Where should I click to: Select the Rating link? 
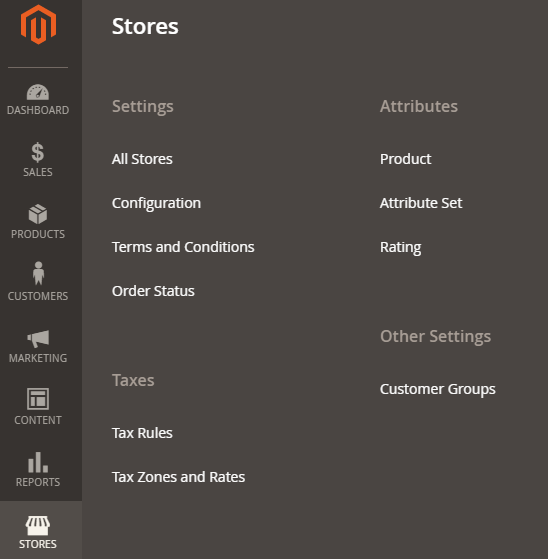pos(400,247)
